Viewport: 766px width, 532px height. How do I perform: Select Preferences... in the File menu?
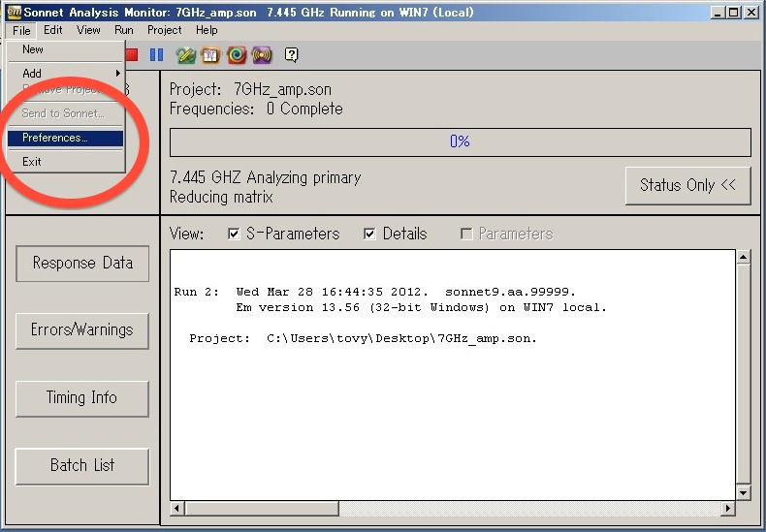point(66,139)
